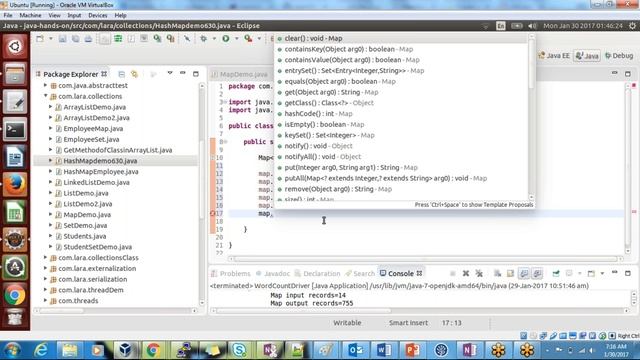Viewport: 640px width, 360px height.
Task: Open the File menu of VirtualBox
Action: [8, 15]
